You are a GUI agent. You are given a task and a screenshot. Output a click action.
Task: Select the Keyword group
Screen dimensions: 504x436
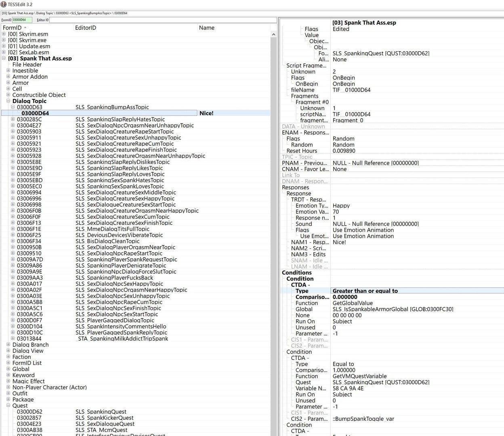tap(23, 375)
